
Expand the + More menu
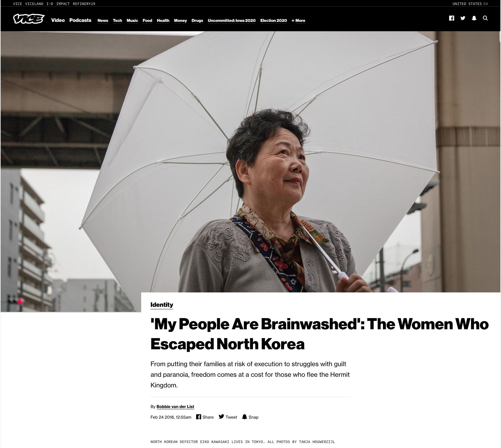pyautogui.click(x=298, y=21)
